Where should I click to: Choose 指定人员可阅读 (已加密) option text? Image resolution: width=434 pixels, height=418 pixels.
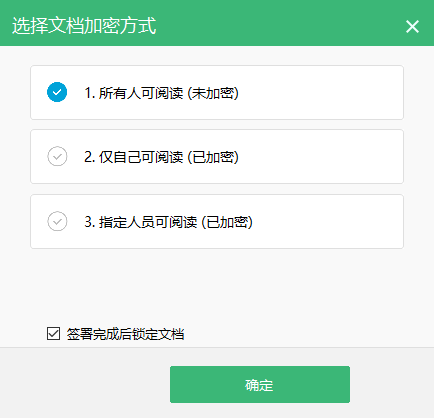[169, 222]
